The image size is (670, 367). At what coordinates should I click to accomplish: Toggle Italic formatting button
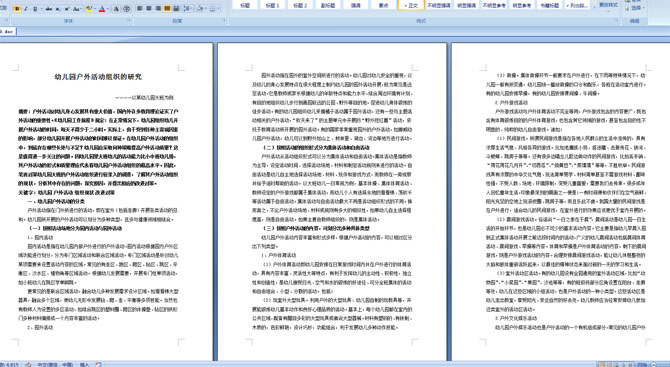[x=26, y=9]
